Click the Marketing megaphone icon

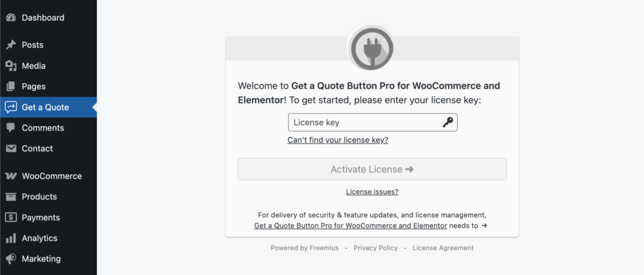click(x=11, y=259)
